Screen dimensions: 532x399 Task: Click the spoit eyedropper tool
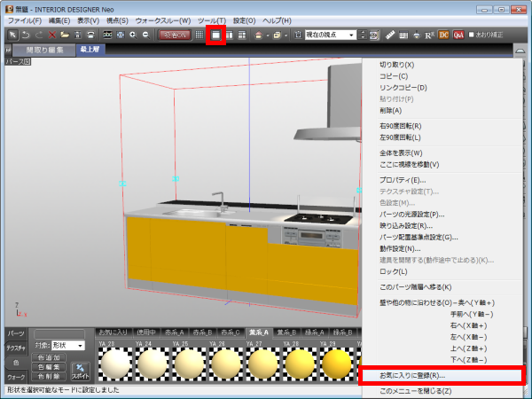click(x=80, y=370)
